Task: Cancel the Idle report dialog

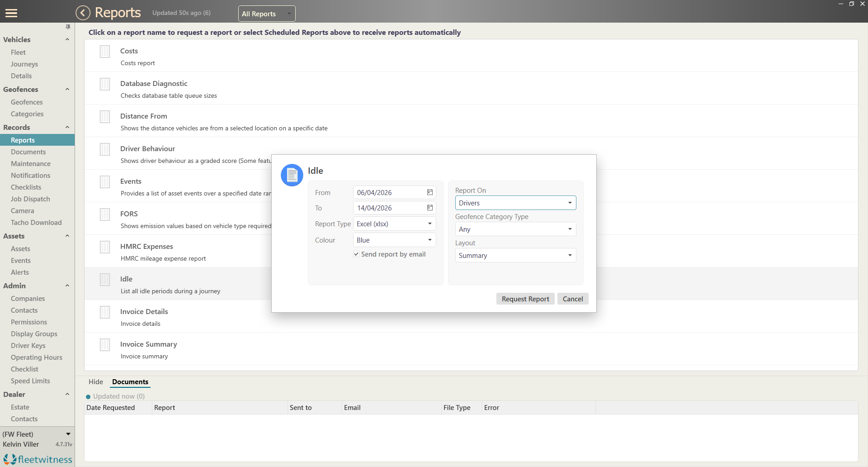Action: point(573,299)
